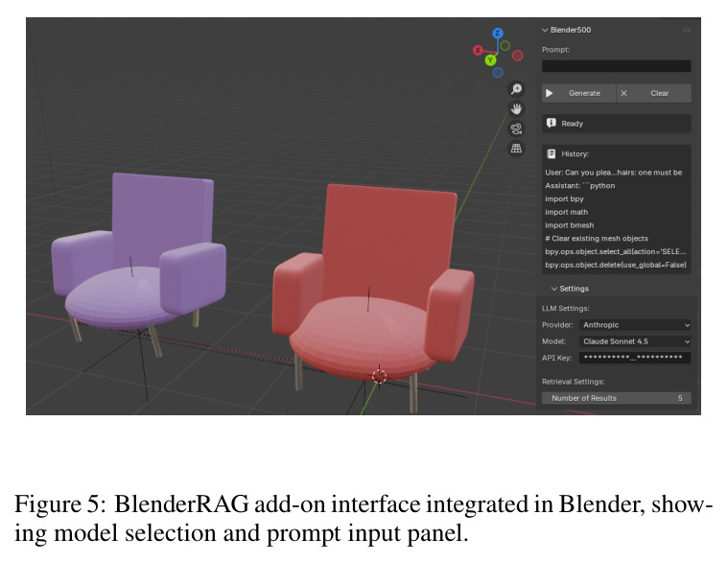Click the Number of Results slider field
The width and height of the screenshot is (728, 562).
point(617,398)
